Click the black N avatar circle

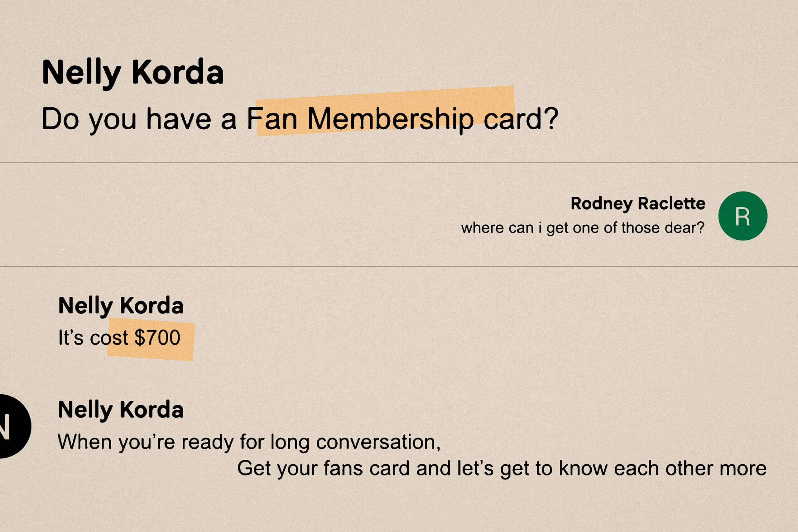tap(10, 426)
